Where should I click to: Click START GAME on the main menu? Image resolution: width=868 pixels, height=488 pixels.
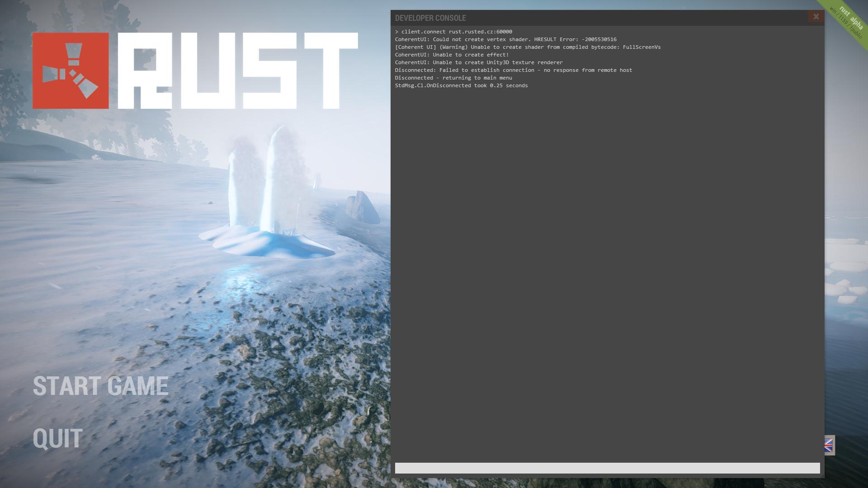pos(100,386)
